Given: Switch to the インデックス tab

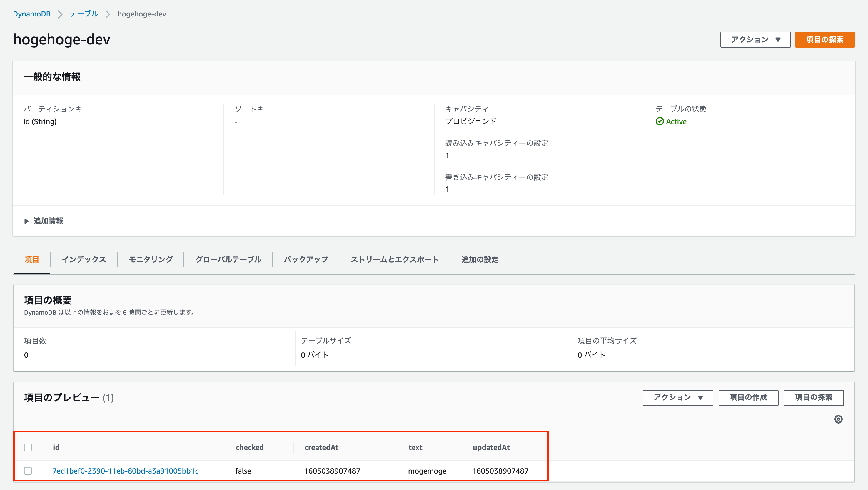Looking at the screenshot, I should [84, 259].
